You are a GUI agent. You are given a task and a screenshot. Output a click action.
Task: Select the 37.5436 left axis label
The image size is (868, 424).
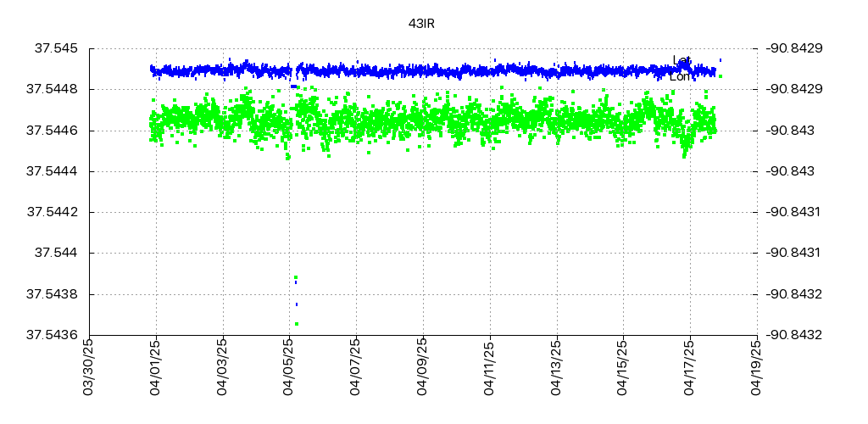tap(52, 335)
